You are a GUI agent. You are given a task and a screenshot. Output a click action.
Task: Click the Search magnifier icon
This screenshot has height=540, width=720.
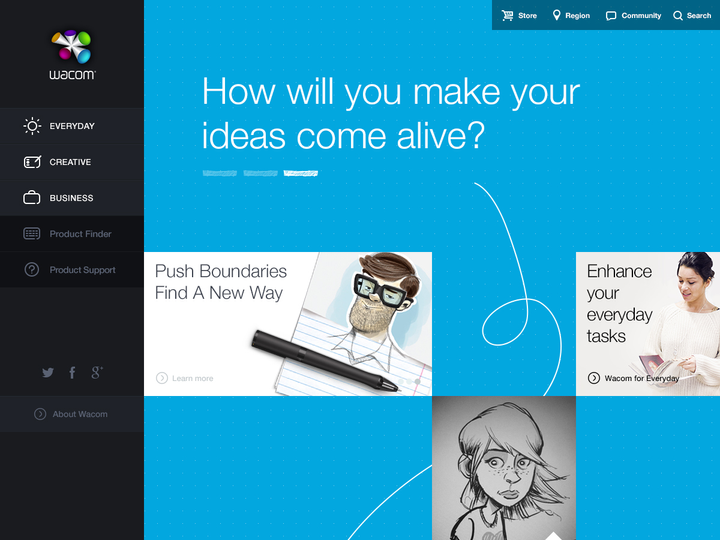click(x=678, y=16)
